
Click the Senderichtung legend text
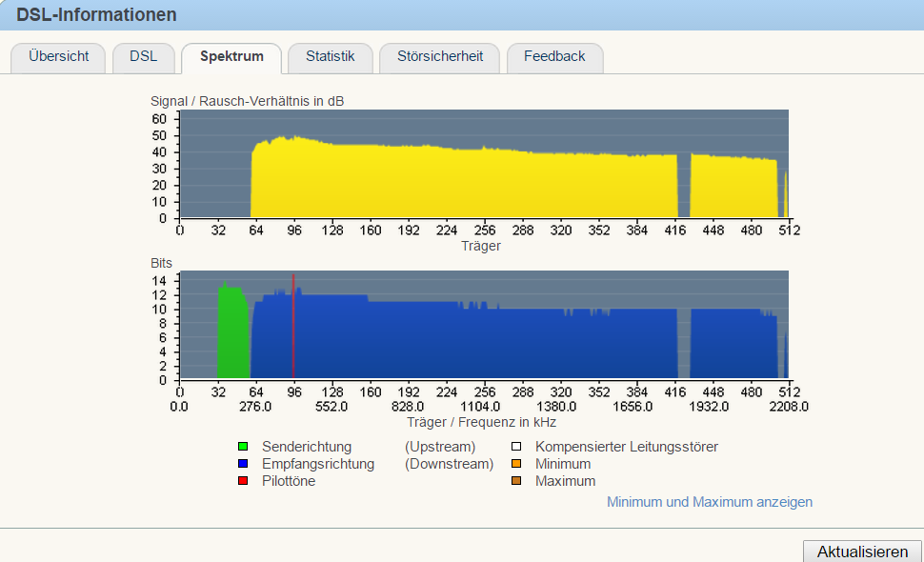coord(307,447)
